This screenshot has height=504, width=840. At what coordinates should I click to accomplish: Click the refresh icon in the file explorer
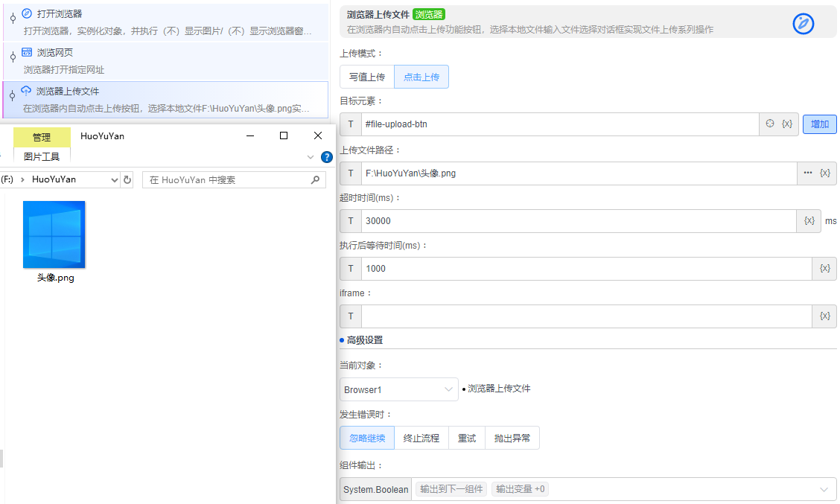pos(126,179)
